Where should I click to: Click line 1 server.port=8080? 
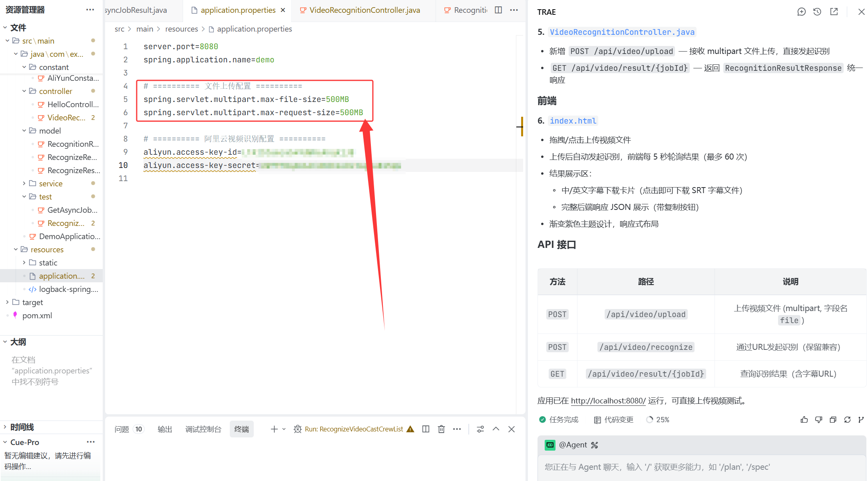181,46
